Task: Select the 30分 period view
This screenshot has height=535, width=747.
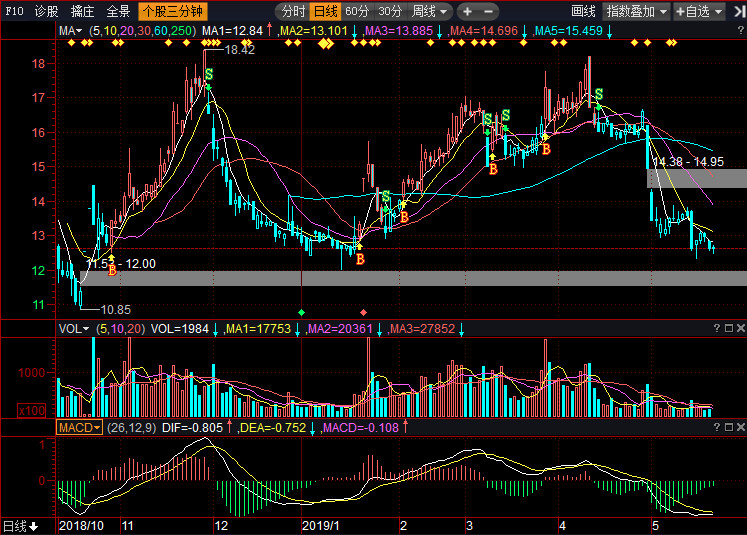Action: (390, 11)
